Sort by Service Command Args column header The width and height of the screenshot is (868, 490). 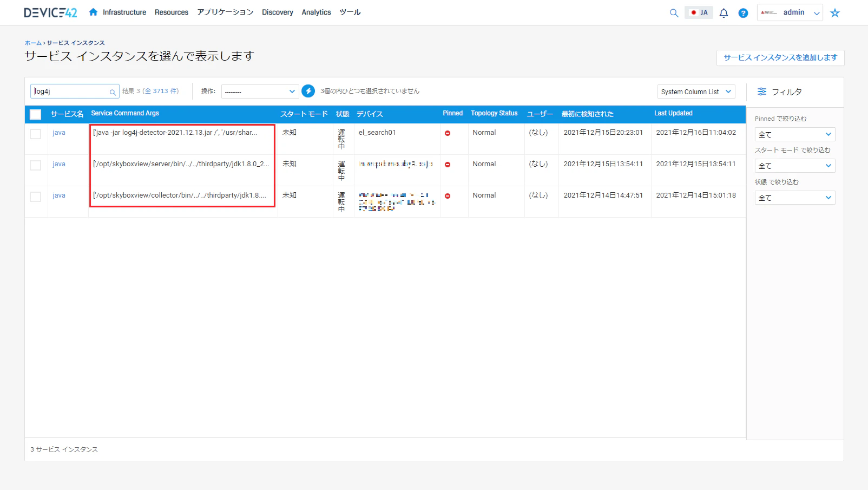125,113
